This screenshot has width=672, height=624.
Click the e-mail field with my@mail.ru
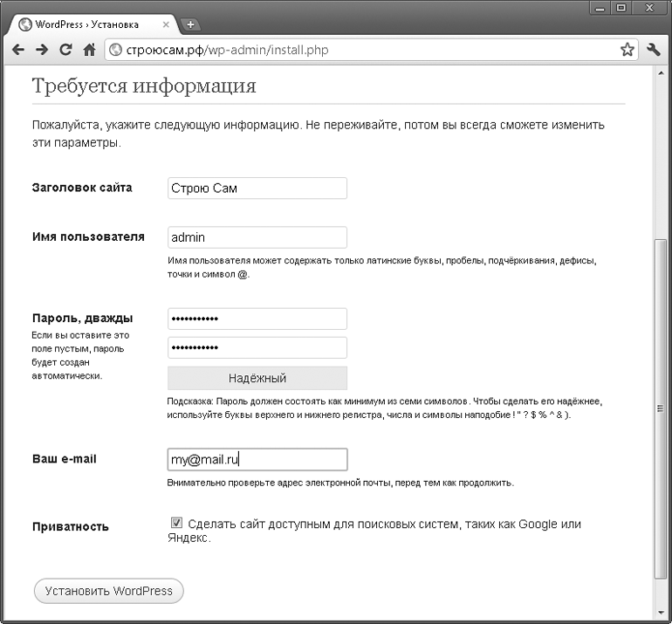(257, 460)
